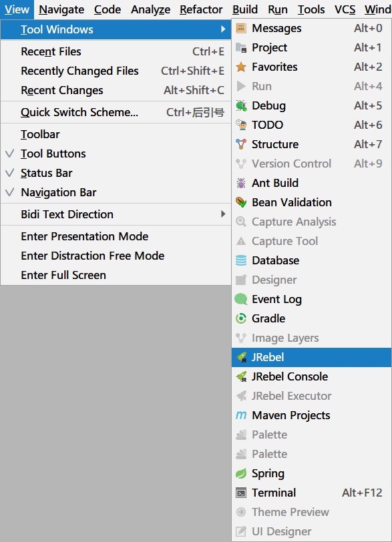Select the Recent Files entry
The height and width of the screenshot is (542, 392).
click(x=116, y=51)
